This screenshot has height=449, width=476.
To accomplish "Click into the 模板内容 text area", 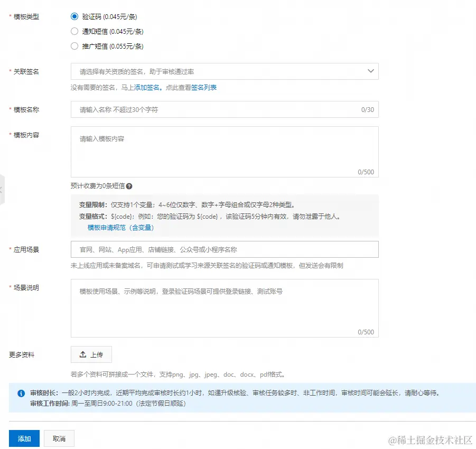I will 225,152.
